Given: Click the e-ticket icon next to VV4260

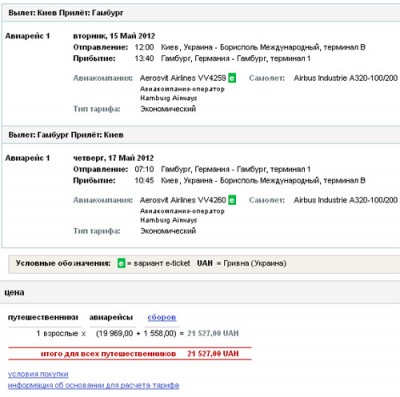Looking at the screenshot, I should point(232,200).
